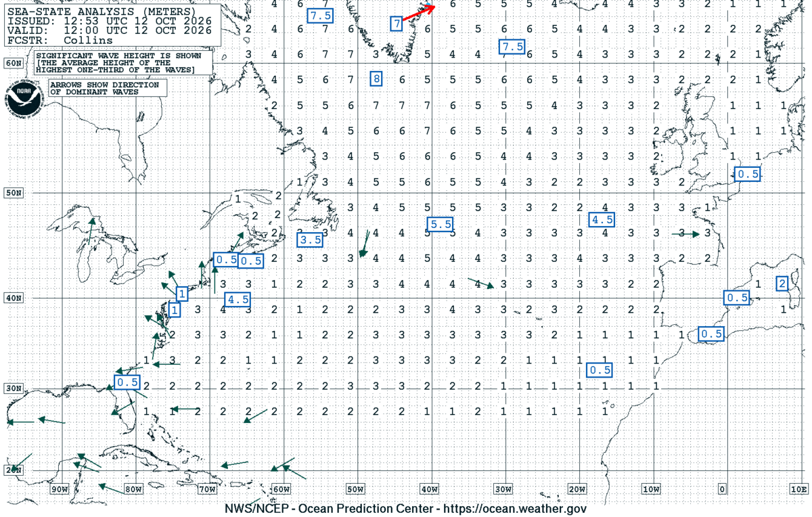
Task: Click the boxed 0.5 value near Gibraltar Strait
Action: [711, 334]
